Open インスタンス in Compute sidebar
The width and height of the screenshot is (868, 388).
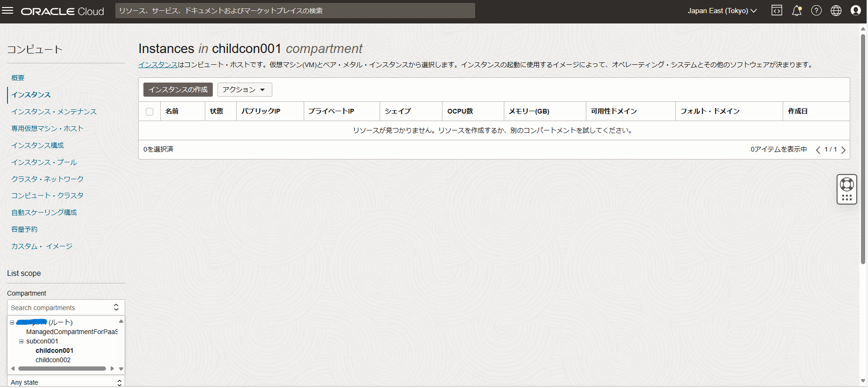point(31,95)
